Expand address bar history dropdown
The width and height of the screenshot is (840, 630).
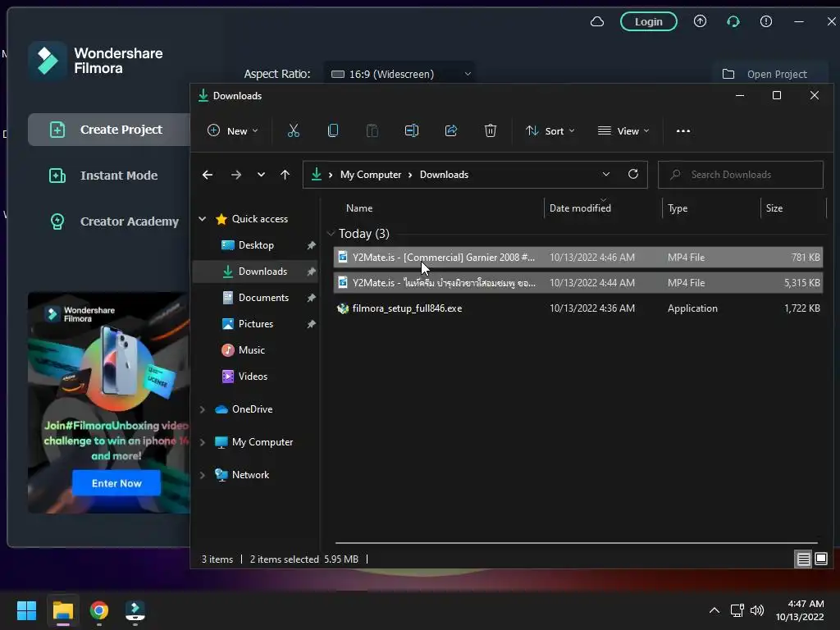[x=606, y=174]
